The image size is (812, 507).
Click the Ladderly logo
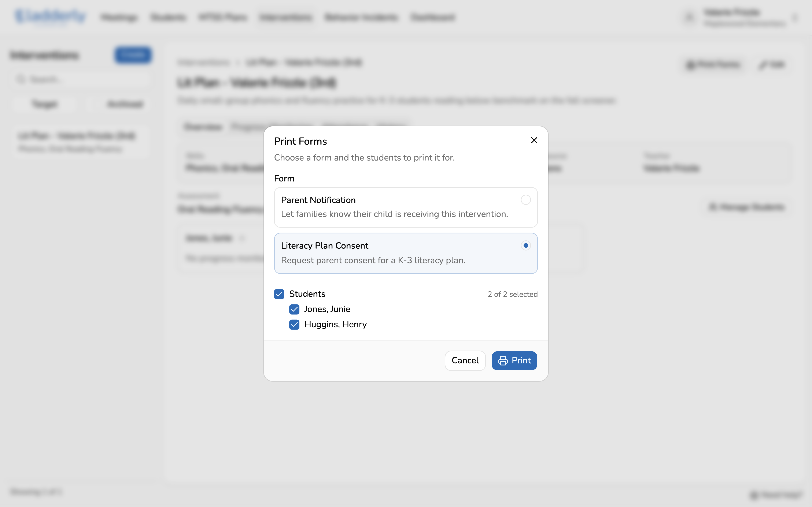click(x=50, y=16)
